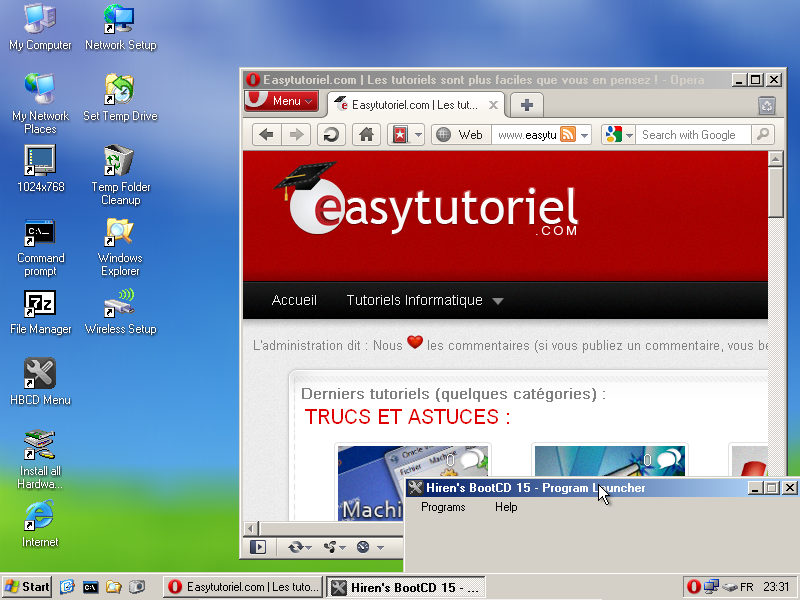Go to Opera home page

pyautogui.click(x=366, y=135)
